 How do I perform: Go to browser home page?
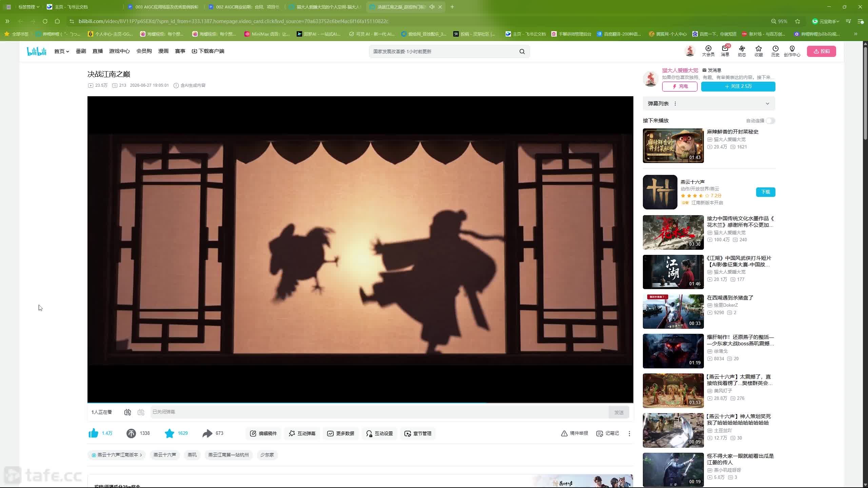point(57,21)
